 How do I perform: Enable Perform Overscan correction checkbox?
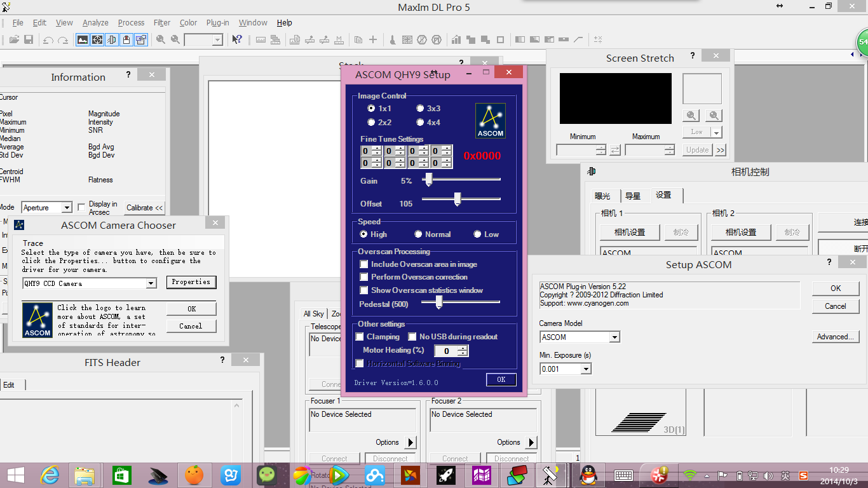tap(364, 277)
